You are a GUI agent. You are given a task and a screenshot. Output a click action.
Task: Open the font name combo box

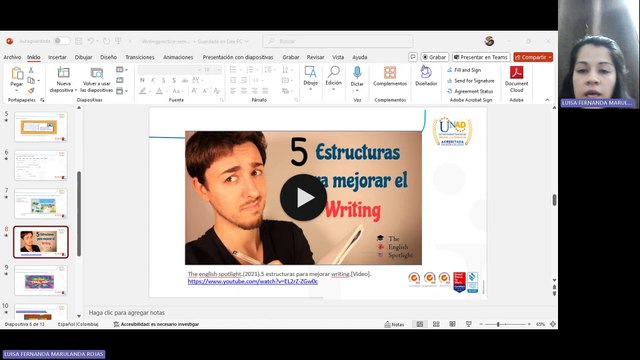click(169, 70)
